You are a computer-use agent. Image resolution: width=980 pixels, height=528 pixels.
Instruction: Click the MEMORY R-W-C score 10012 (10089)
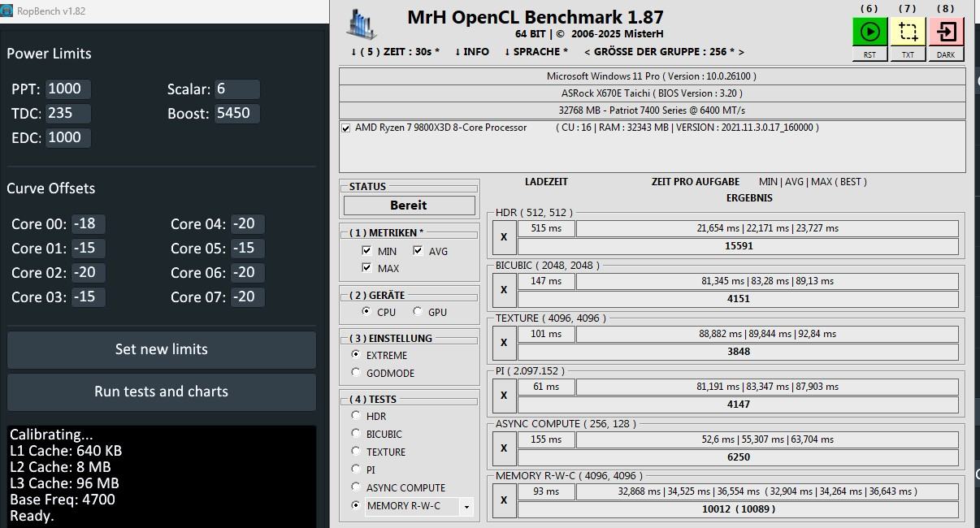(x=738, y=509)
